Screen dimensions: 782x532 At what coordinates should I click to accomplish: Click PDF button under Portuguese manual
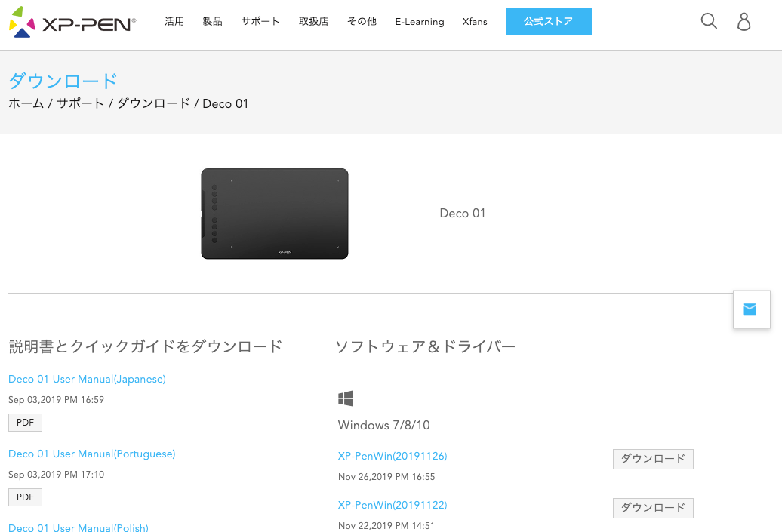tap(25, 497)
